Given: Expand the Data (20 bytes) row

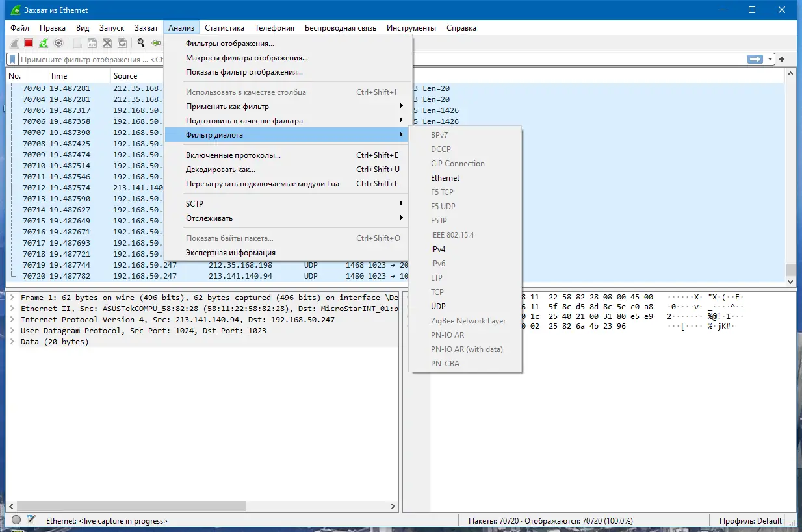Looking at the screenshot, I should [x=12, y=342].
